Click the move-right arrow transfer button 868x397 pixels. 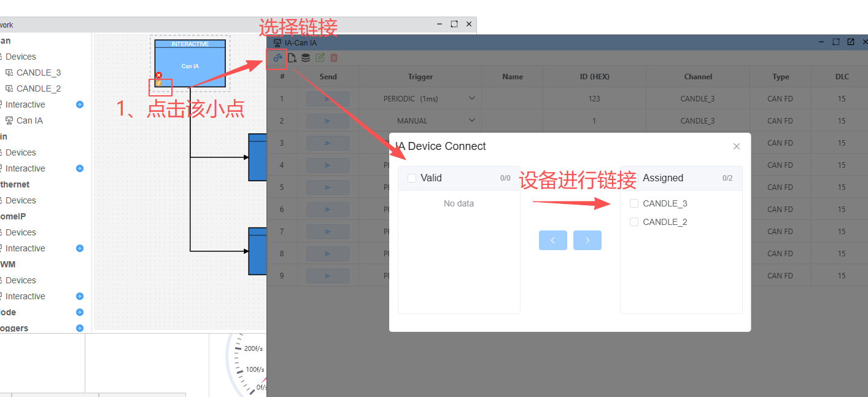pos(587,240)
